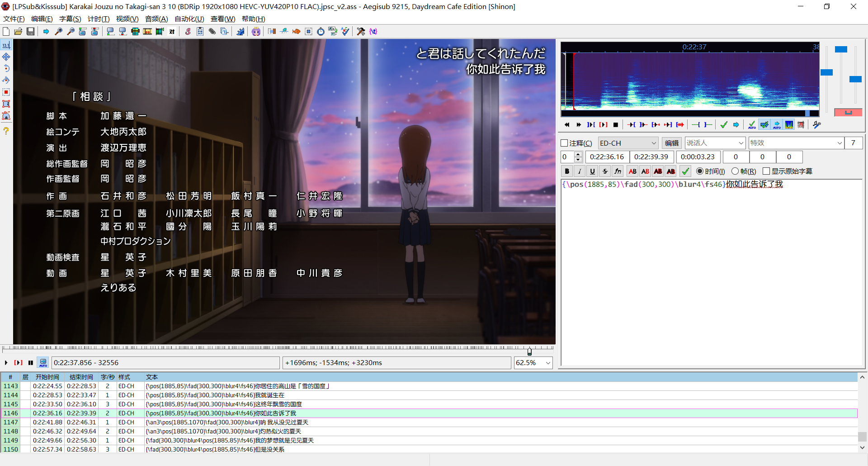Stop audio playback square icon
This screenshot has height=466, width=868.
click(x=615, y=125)
